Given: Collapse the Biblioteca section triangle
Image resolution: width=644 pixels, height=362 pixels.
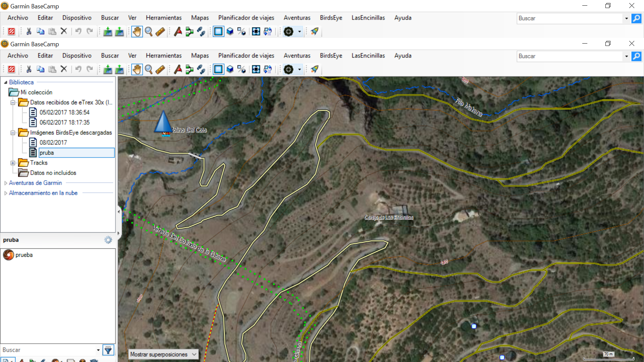Looking at the screenshot, I should click(5, 82).
